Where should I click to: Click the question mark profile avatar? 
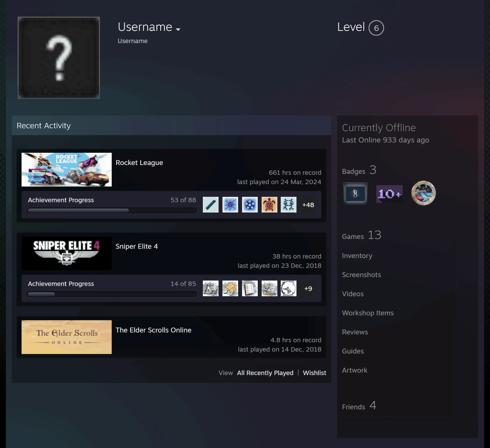click(59, 58)
